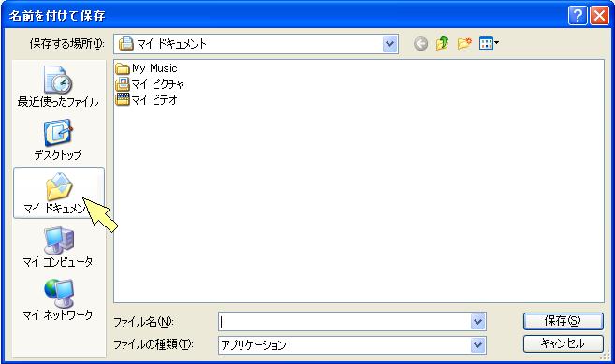Expand the 保存する場所 location dropdown
The width and height of the screenshot is (615, 364).
[389, 44]
